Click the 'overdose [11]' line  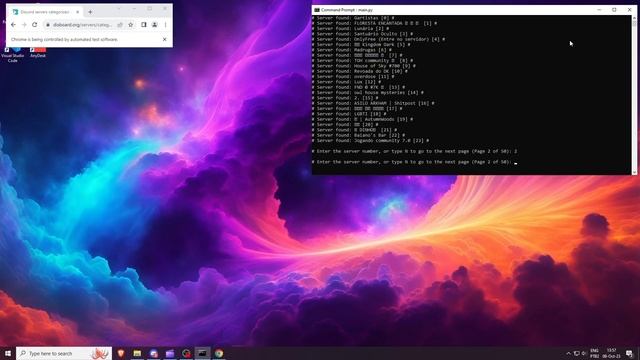pyautogui.click(x=353, y=76)
